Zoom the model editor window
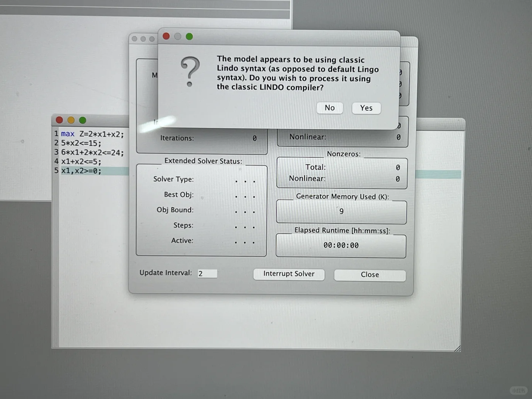The image size is (532, 399). click(83, 120)
